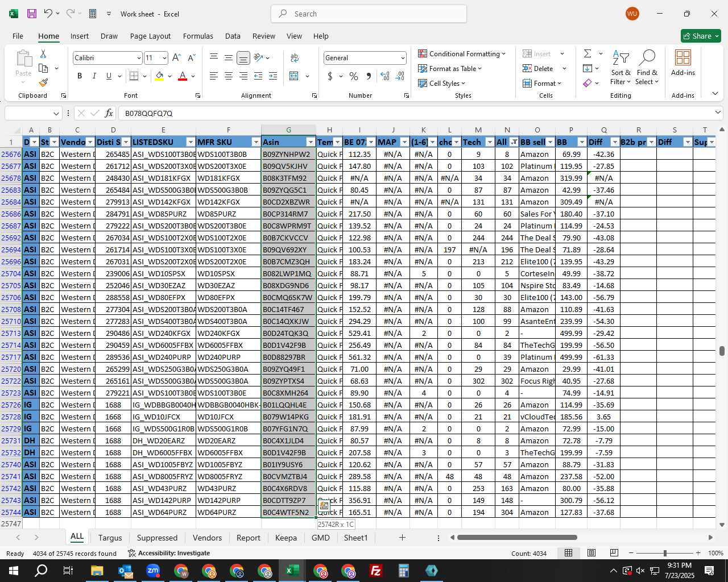Click the Clear eraser icon
The width and height of the screenshot is (728, 582).
pyautogui.click(x=588, y=83)
